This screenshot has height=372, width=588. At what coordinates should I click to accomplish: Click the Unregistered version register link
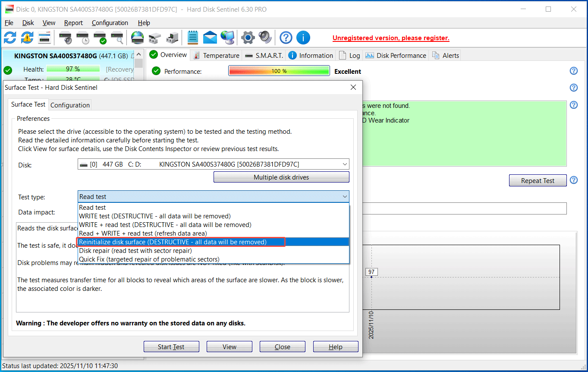[x=390, y=38]
